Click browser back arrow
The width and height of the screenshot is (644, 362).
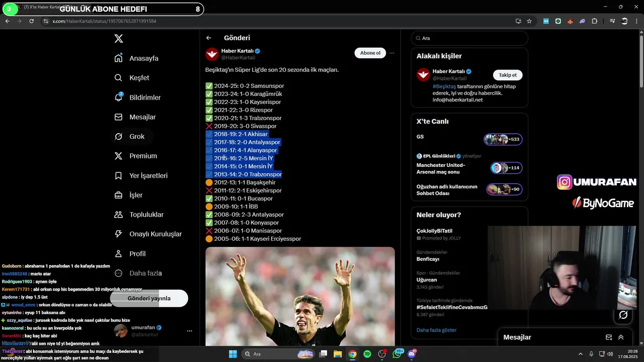pos(7,21)
